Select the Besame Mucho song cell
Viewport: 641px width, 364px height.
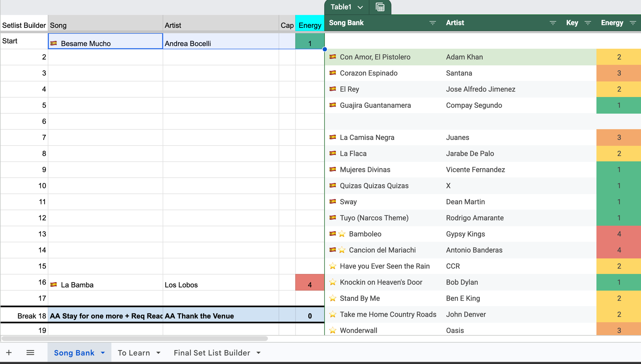point(105,41)
